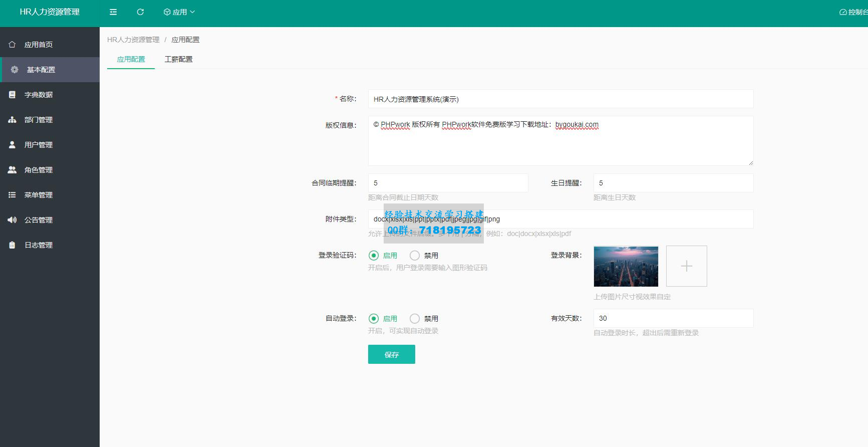Click the 有效天数 input field
This screenshot has width=868, height=447.
coord(673,318)
